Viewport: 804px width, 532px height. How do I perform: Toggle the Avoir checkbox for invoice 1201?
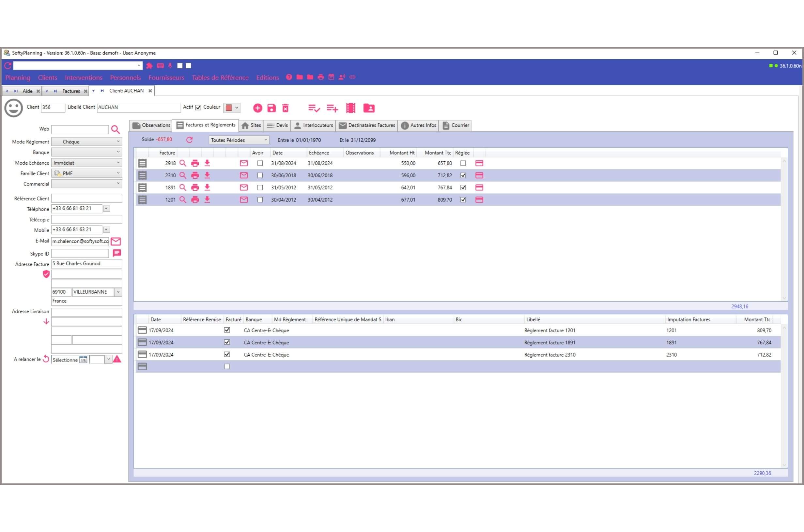[x=260, y=200]
